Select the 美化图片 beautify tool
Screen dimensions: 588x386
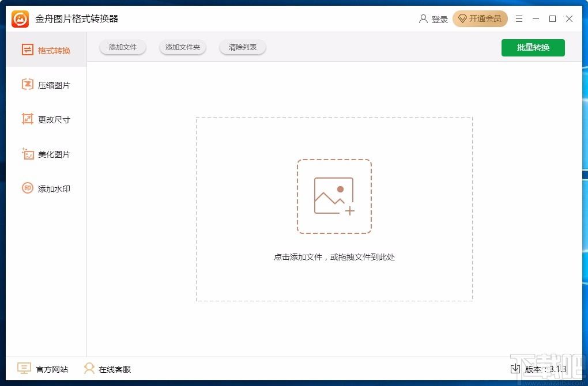(x=46, y=154)
